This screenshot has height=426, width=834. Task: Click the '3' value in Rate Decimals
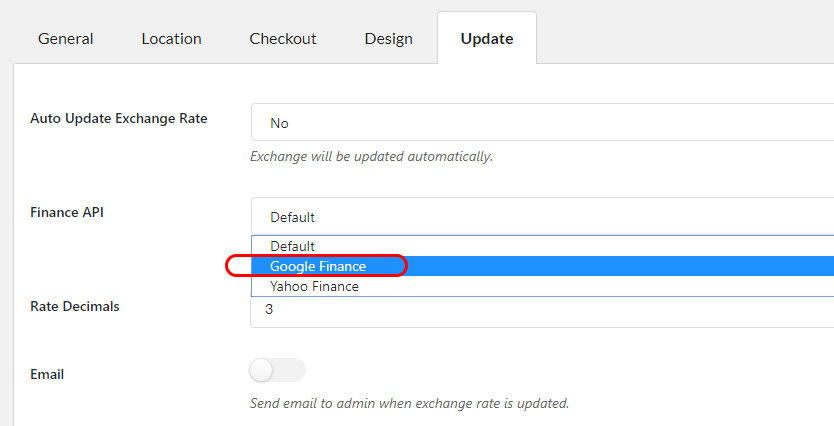[269, 309]
